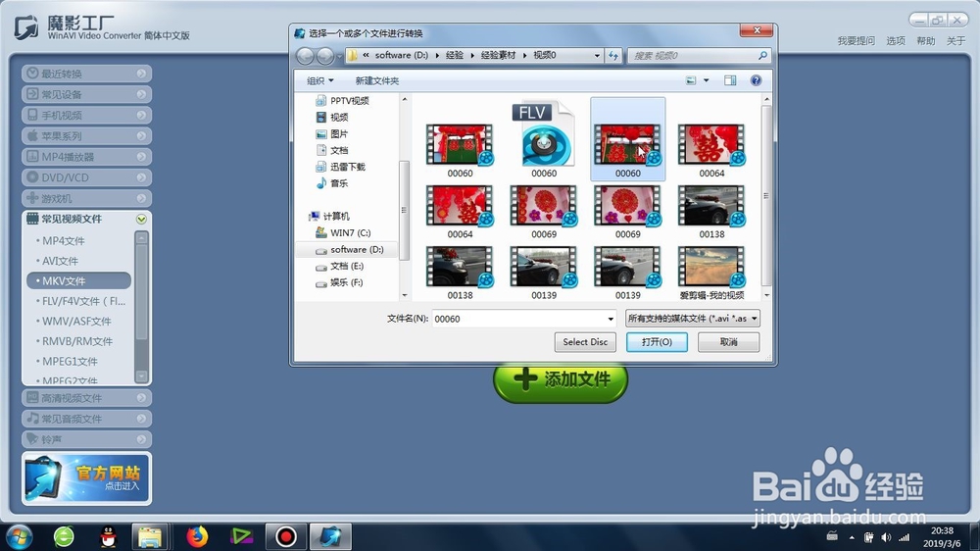Expand the 苹果系列 category
This screenshot has height=551, width=980.
click(x=87, y=135)
